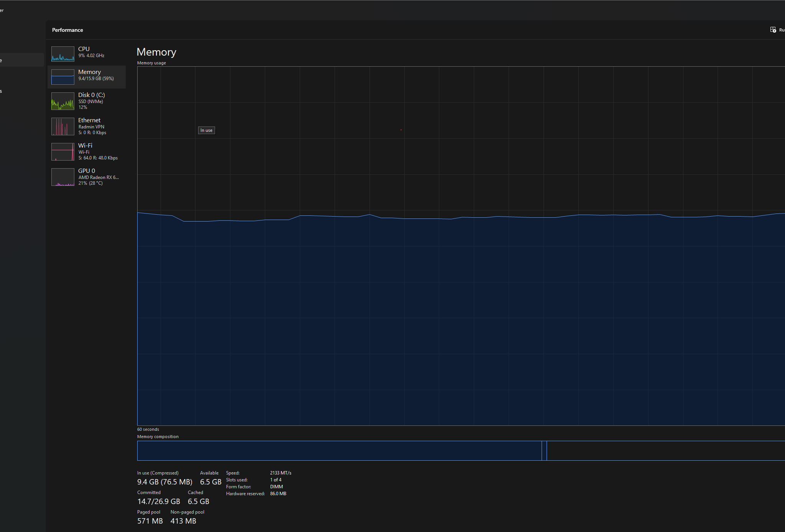Click the GPU 0 label
The image size is (785, 532).
pos(87,171)
